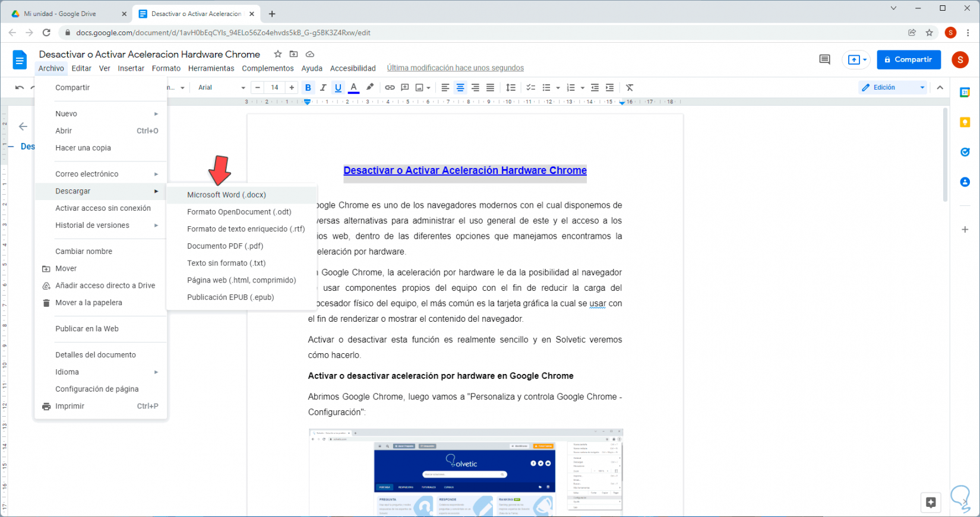Open the Google Docs home icon
This screenshot has width=980, height=517.
20,60
